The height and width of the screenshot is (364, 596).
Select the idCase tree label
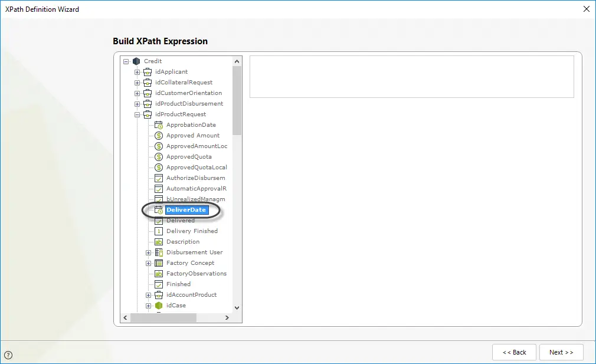coord(176,306)
